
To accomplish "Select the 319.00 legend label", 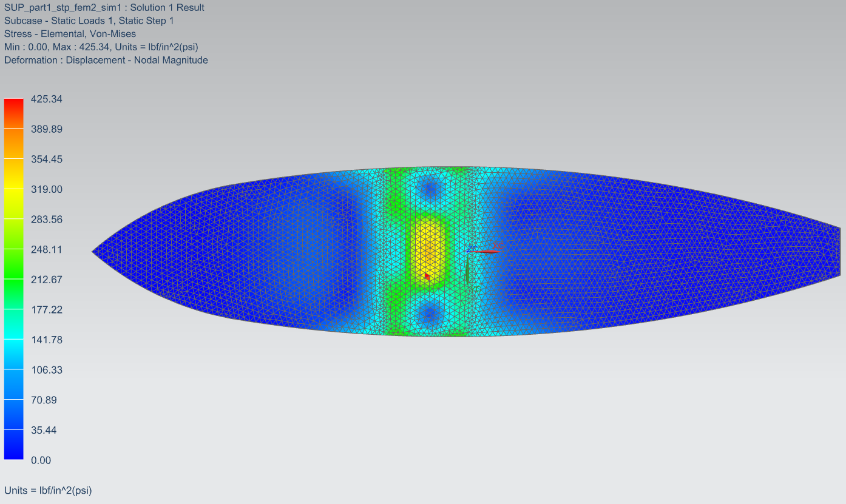I will 47,189.
